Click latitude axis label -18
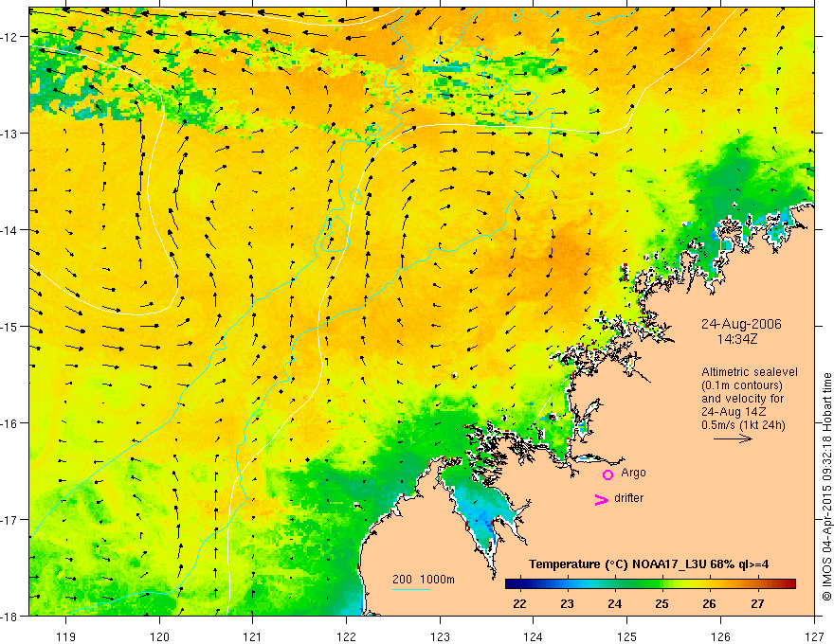834x644 pixels. coord(10,617)
